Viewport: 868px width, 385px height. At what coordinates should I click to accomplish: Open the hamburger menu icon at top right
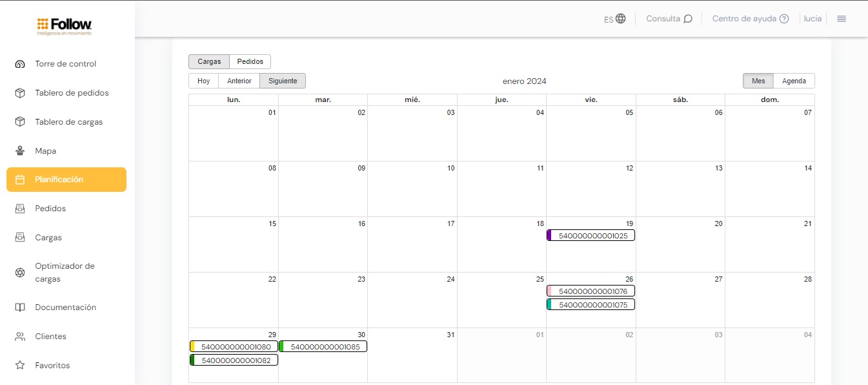(841, 19)
